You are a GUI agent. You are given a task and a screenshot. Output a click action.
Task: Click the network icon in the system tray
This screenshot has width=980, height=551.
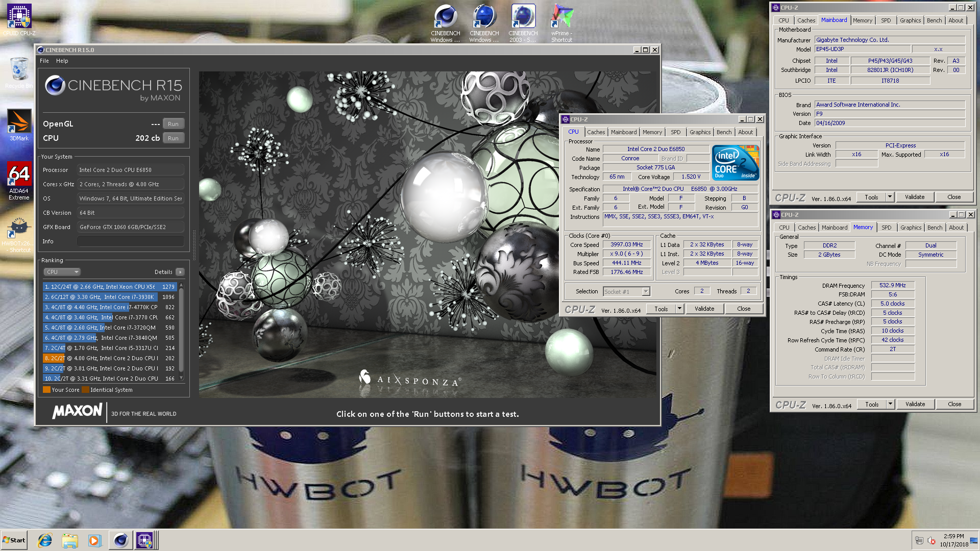tap(919, 540)
